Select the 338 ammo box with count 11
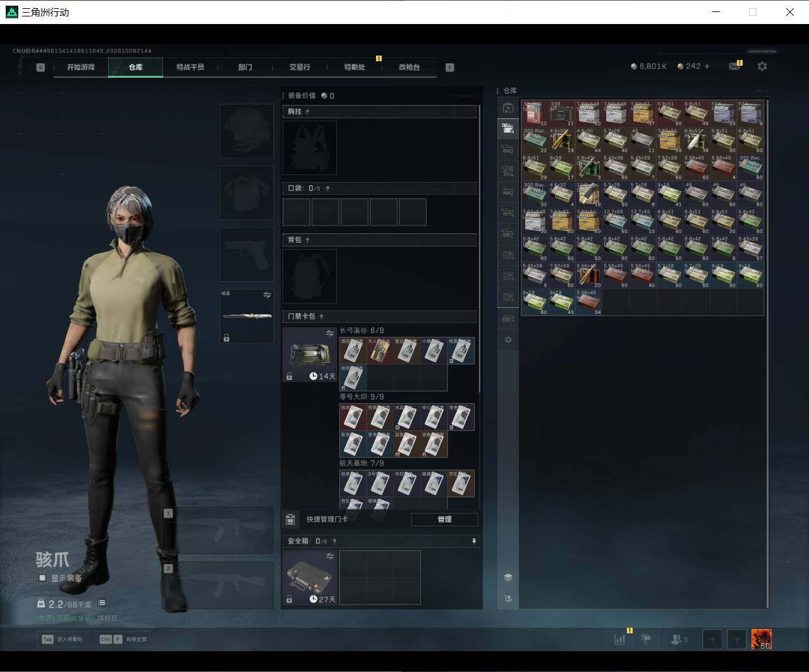809x672 pixels. 561,113
